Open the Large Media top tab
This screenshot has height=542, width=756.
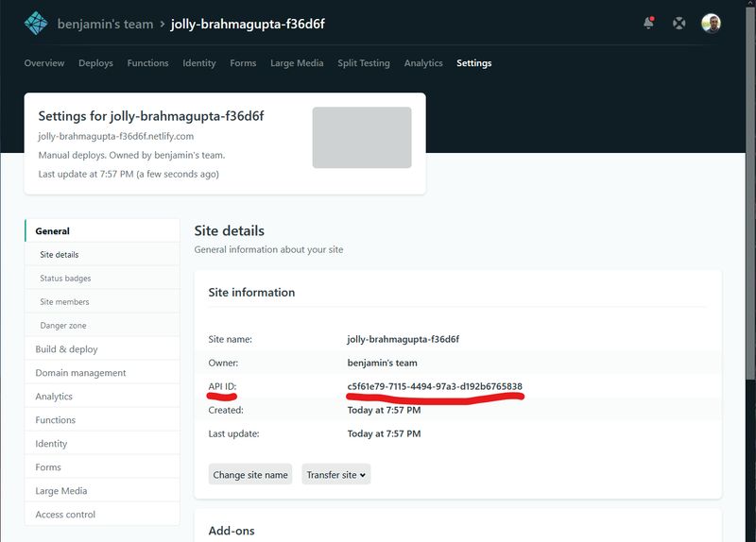(297, 63)
